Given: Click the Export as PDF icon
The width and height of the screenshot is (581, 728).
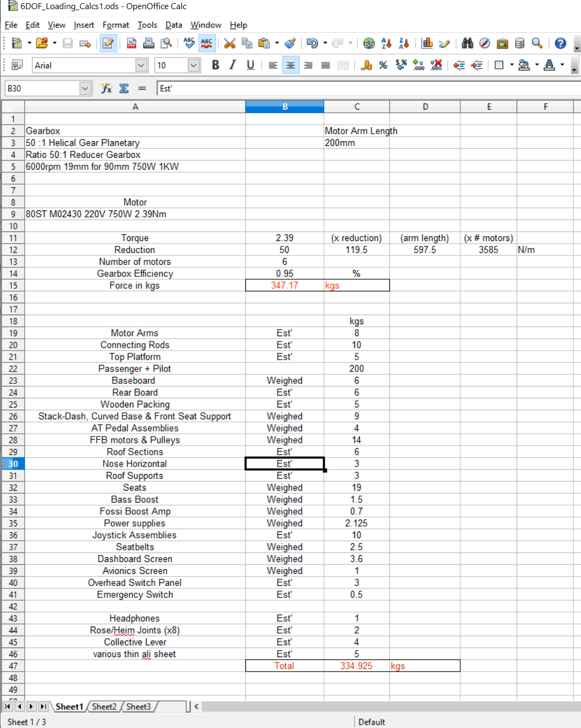Looking at the screenshot, I should point(132,43).
